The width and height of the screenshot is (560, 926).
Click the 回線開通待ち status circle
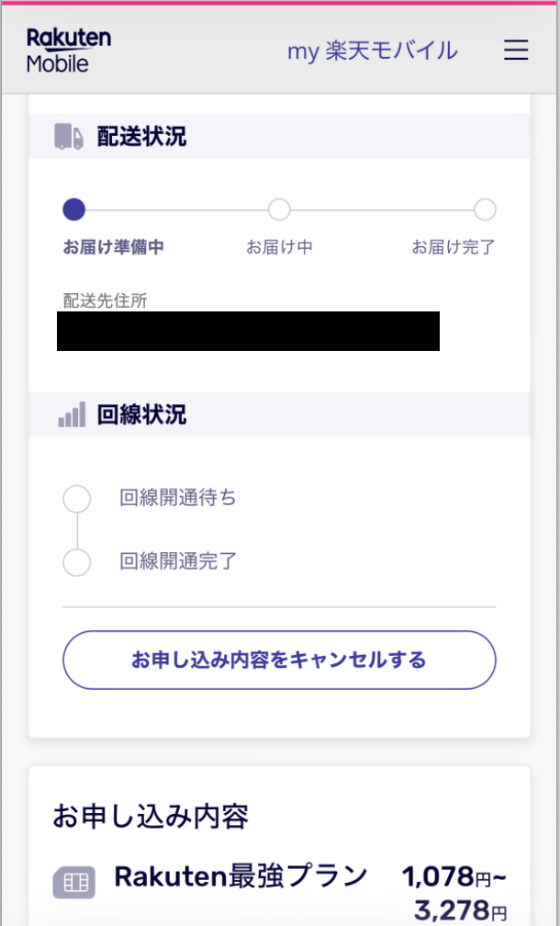[76, 499]
